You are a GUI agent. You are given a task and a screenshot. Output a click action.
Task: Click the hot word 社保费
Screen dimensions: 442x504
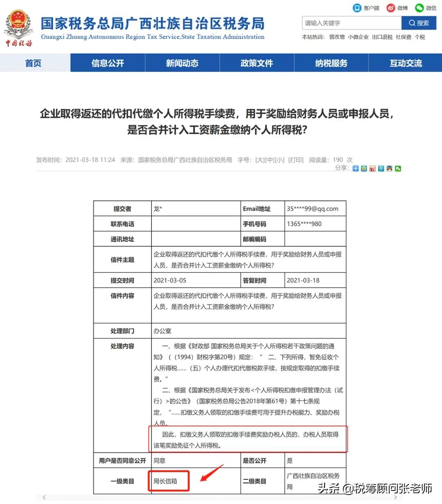(x=404, y=37)
